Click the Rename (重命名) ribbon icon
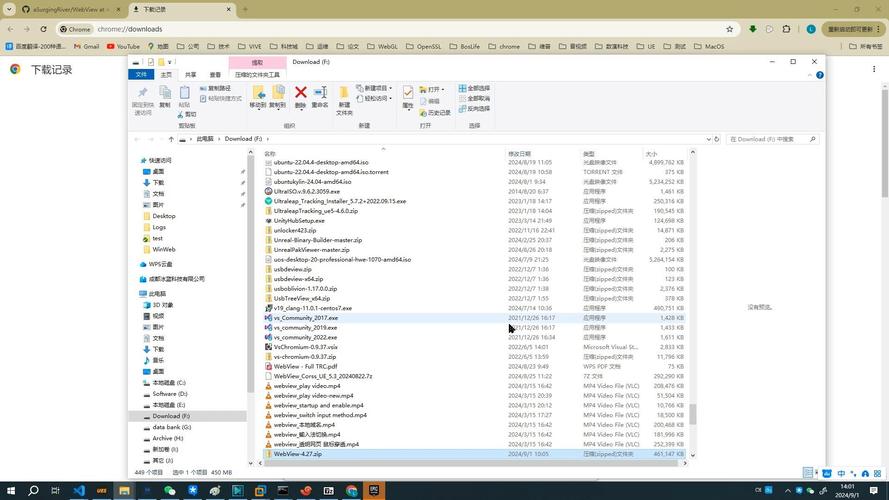 (x=320, y=95)
